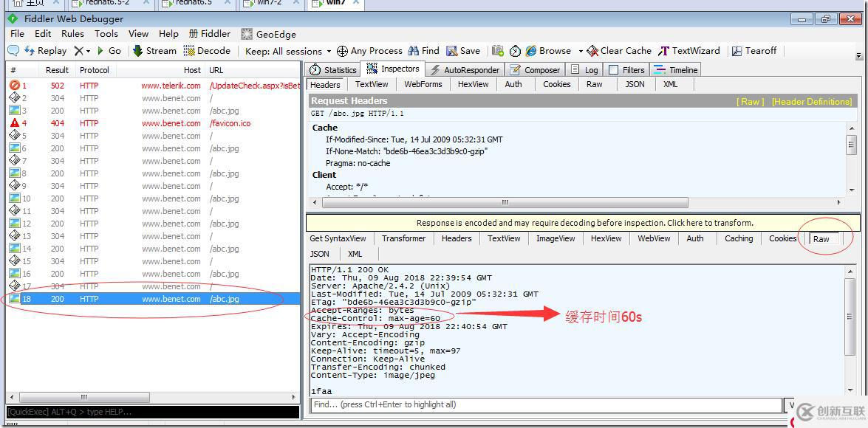Click the yellow decode response bar

(584, 223)
